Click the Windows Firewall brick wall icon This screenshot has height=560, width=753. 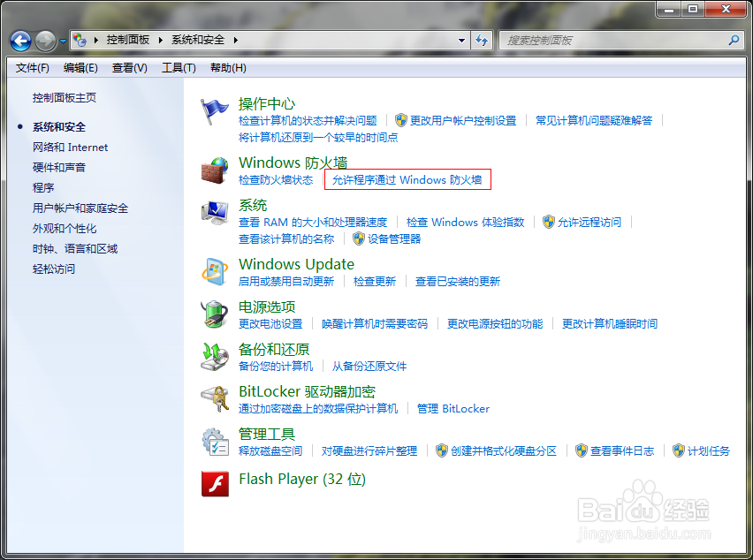click(214, 170)
